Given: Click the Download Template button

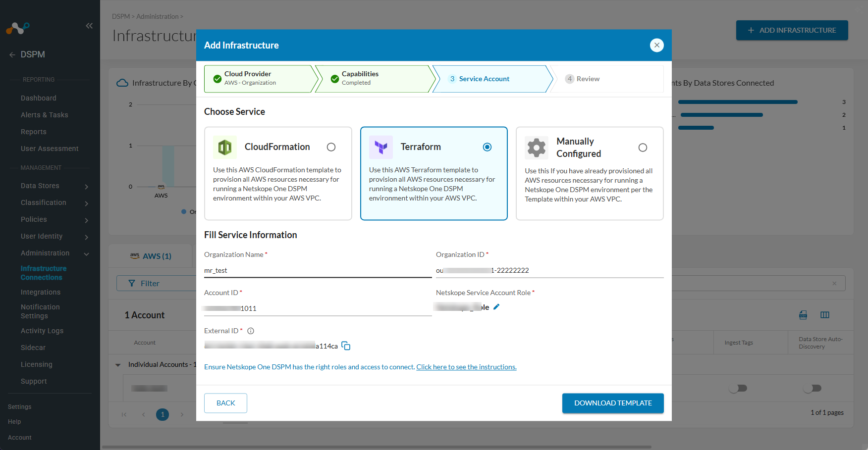Looking at the screenshot, I should coord(613,403).
